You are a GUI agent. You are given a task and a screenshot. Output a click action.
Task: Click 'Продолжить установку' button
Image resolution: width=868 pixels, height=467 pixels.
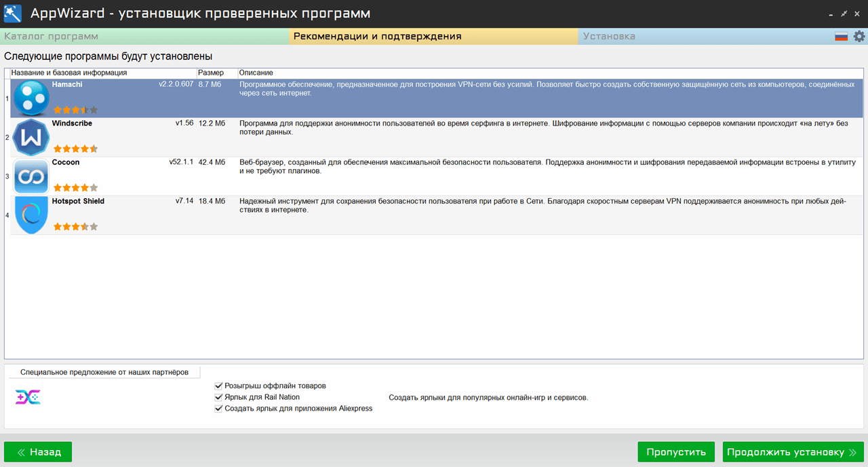point(793,452)
